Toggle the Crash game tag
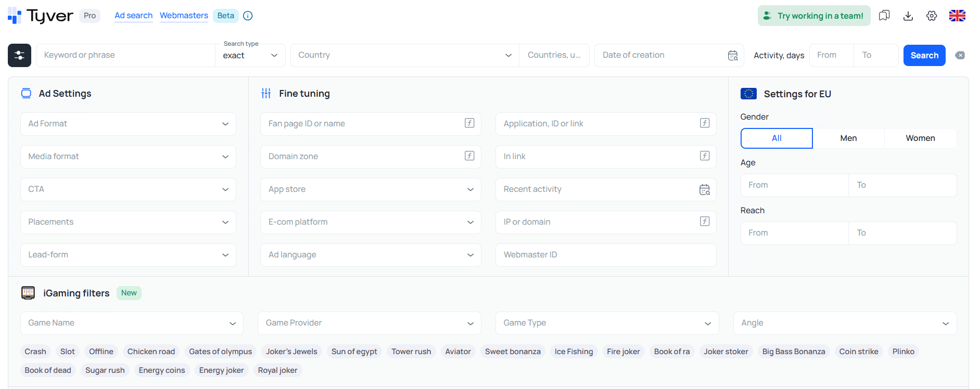The image size is (980, 389). (x=35, y=352)
